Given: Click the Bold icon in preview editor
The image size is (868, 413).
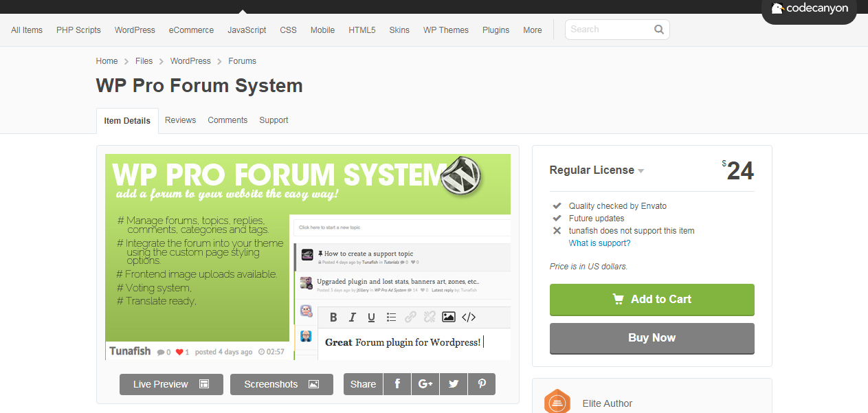Looking at the screenshot, I should tap(333, 317).
